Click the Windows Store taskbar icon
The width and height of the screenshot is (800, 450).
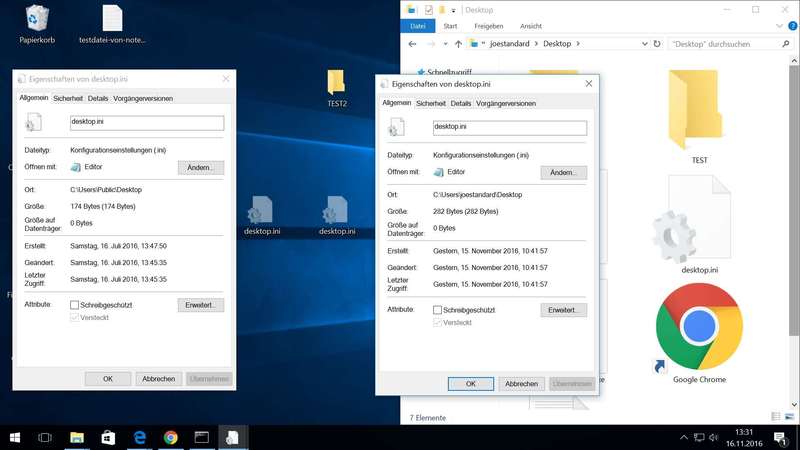coord(108,438)
